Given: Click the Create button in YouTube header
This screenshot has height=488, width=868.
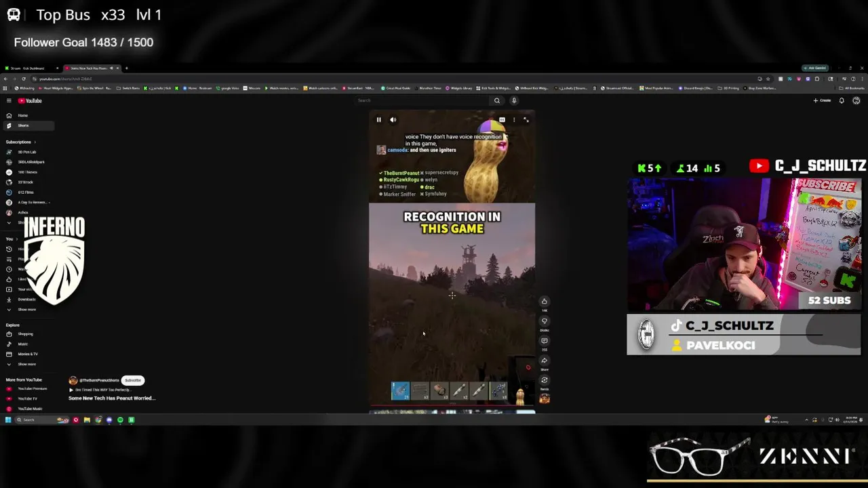Looking at the screenshot, I should click(822, 100).
